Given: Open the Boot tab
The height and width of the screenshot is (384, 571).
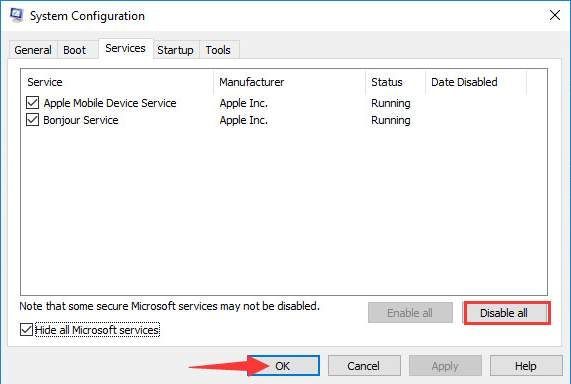Looking at the screenshot, I should 75,50.
